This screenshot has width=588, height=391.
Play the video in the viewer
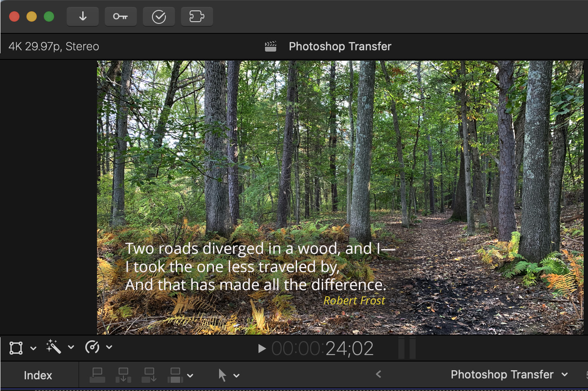point(262,349)
